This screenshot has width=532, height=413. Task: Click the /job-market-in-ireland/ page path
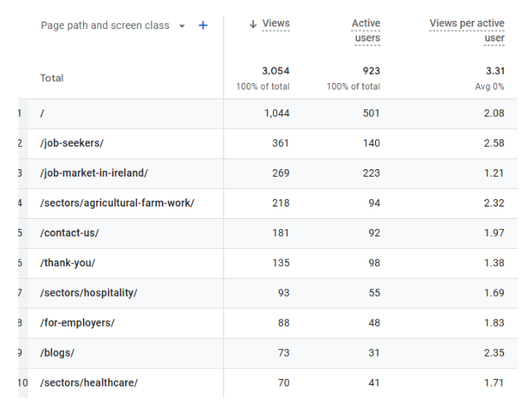tap(94, 172)
